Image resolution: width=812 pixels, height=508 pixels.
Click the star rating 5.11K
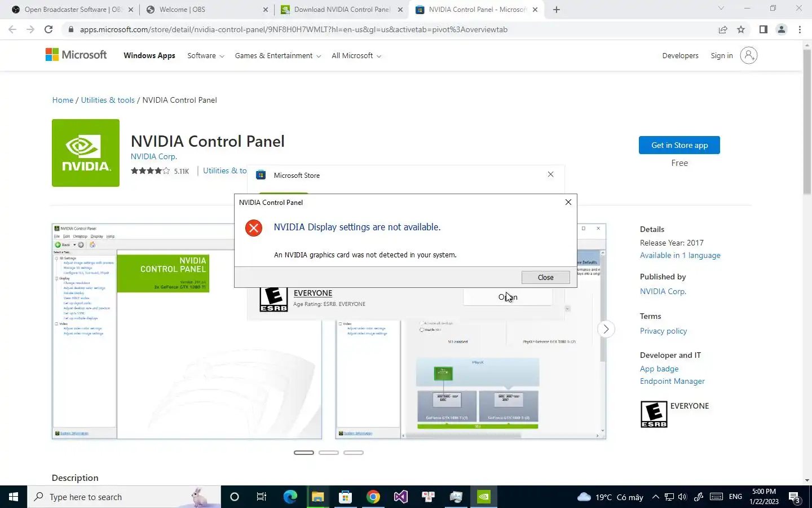160,170
